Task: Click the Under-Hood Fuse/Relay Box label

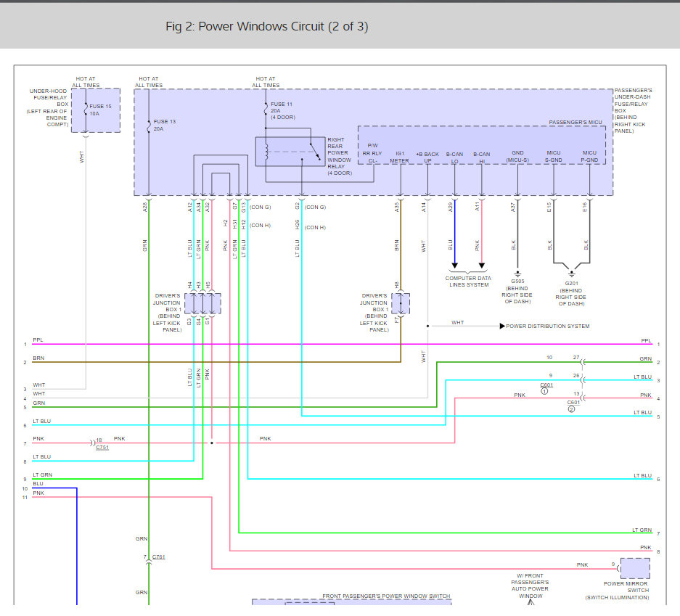Action: [x=48, y=107]
